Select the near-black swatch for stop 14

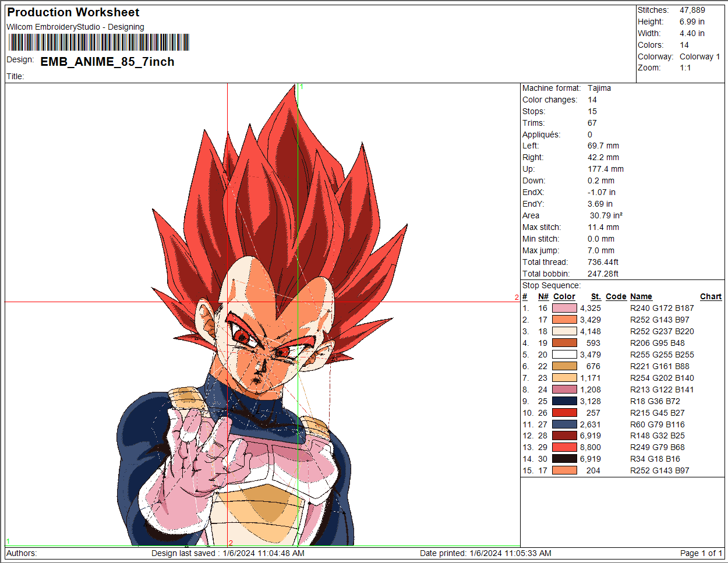[564, 459]
